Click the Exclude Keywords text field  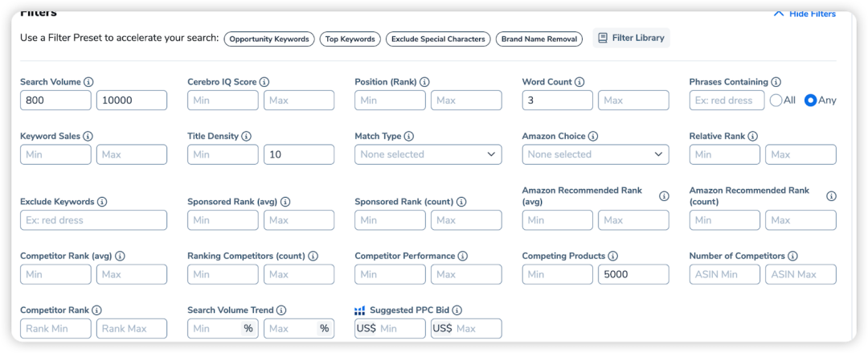(93, 220)
